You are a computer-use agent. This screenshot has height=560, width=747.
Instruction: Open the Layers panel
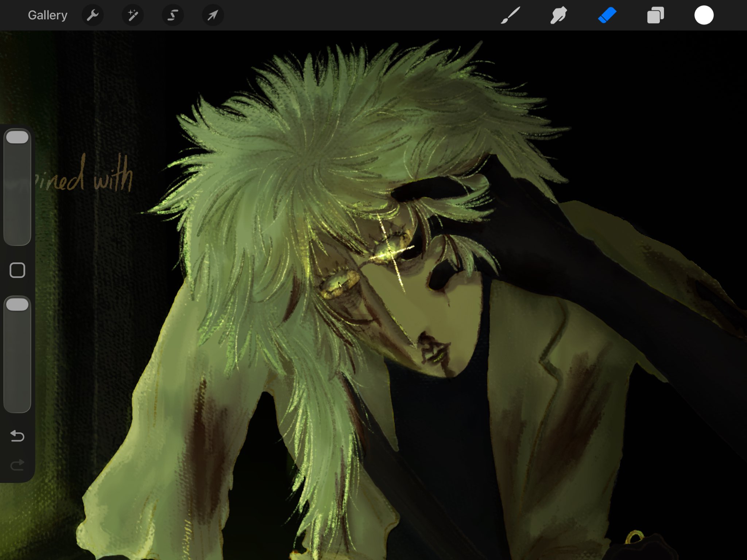(x=655, y=15)
